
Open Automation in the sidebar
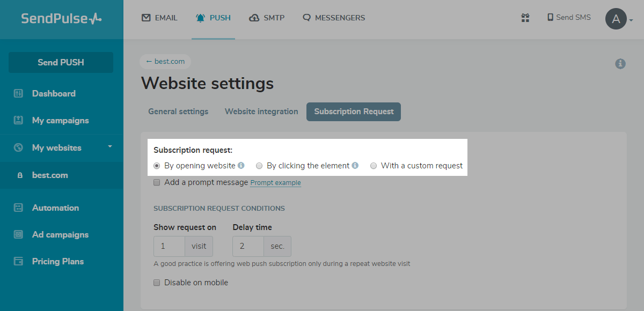pos(55,208)
